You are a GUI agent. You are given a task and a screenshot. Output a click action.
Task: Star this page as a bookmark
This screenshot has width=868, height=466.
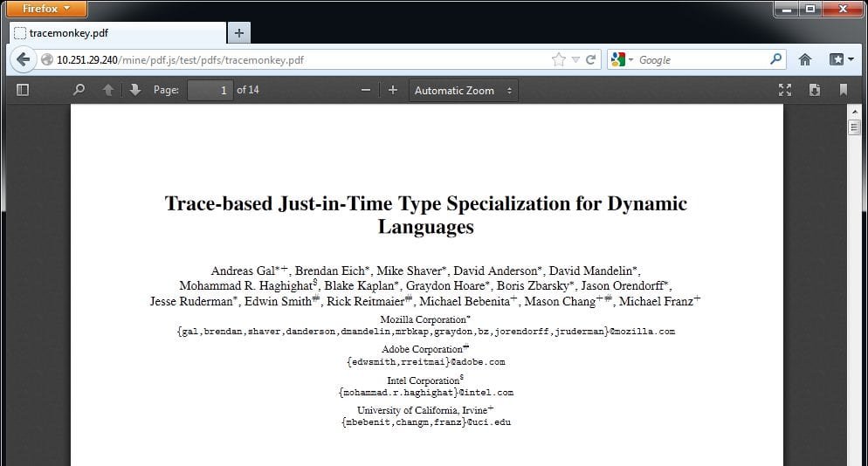click(x=558, y=59)
